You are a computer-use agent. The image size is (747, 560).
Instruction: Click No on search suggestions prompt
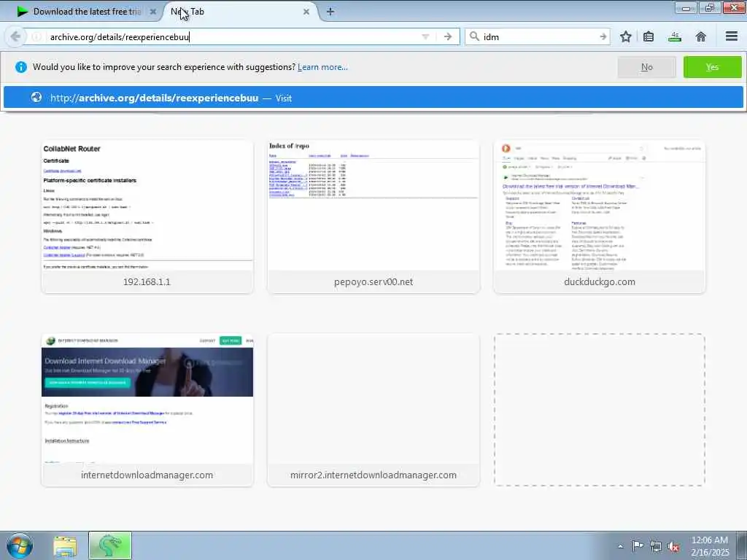pyautogui.click(x=646, y=67)
